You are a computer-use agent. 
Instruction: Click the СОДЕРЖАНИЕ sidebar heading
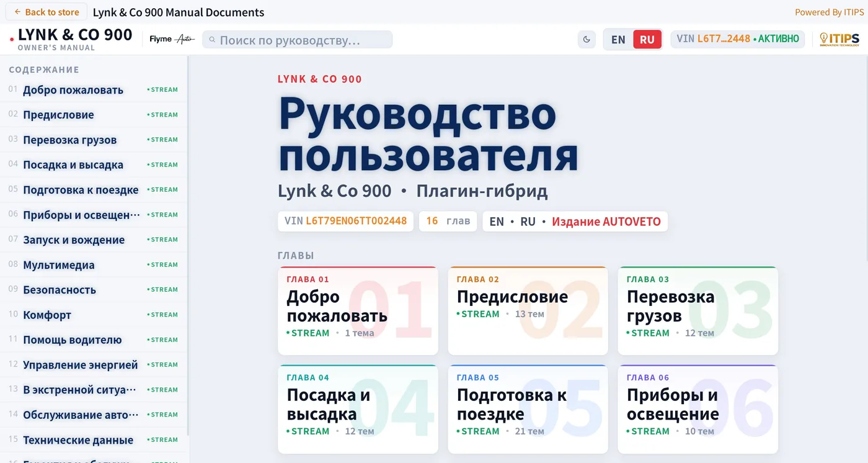pos(44,70)
